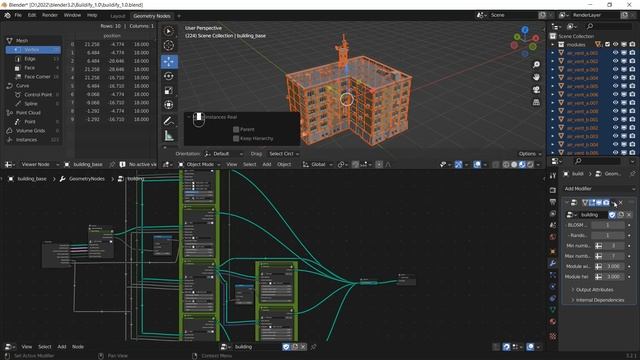This screenshot has height=360, width=640.
Task: Switch viewport to orthographic/perspective grid icon
Action: pyautogui.click(x=536, y=102)
